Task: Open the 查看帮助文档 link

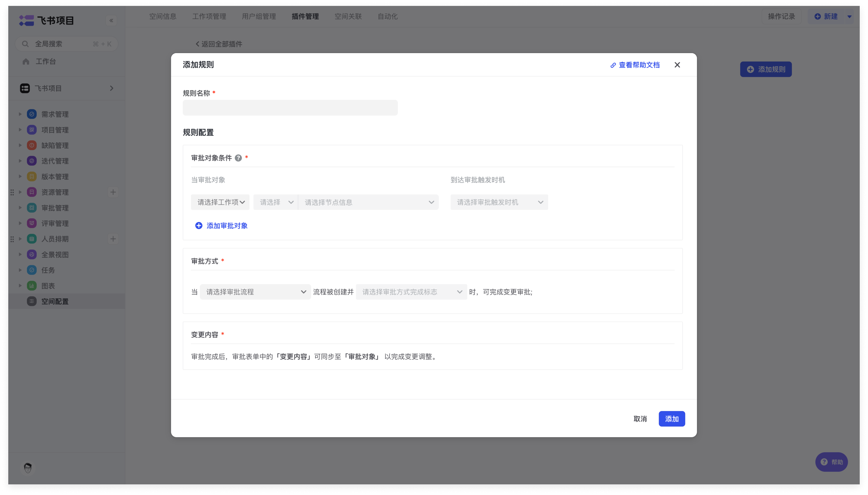Action: point(635,65)
